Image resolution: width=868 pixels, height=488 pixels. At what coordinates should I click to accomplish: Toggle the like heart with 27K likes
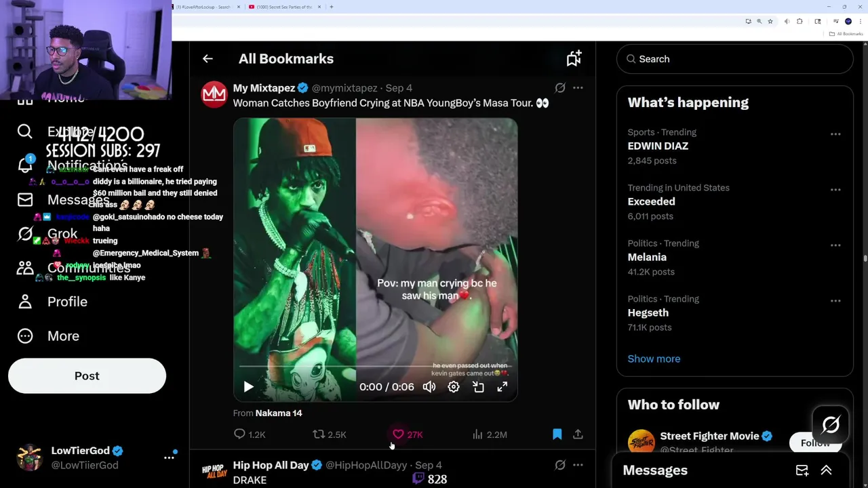pyautogui.click(x=408, y=434)
